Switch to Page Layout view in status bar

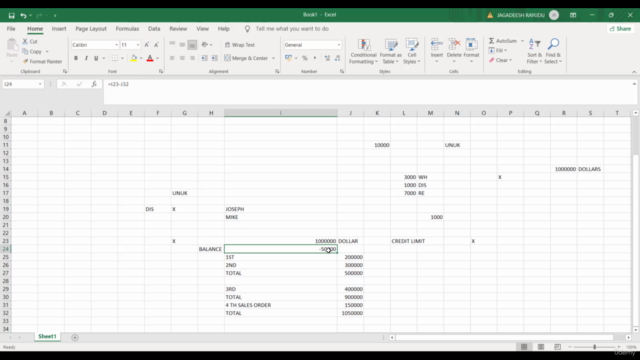(x=541, y=347)
